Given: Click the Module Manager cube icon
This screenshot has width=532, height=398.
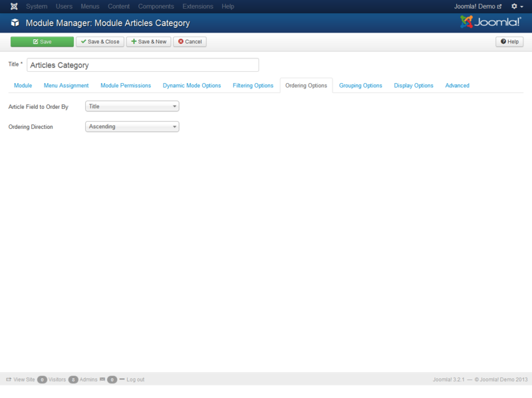Looking at the screenshot, I should click(15, 23).
